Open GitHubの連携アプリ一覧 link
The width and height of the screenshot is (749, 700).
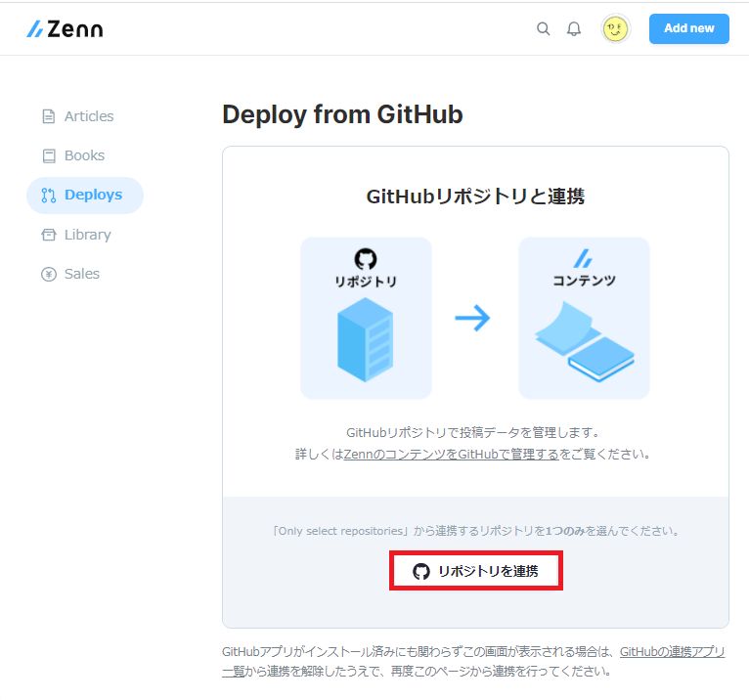click(673, 651)
